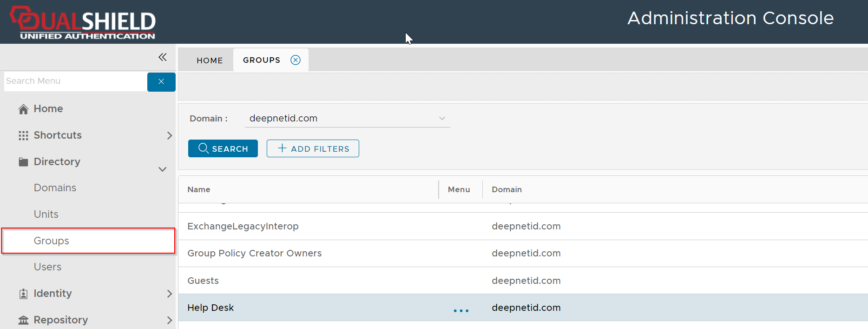Click the Add Filters button
The width and height of the screenshot is (868, 329).
tap(313, 148)
